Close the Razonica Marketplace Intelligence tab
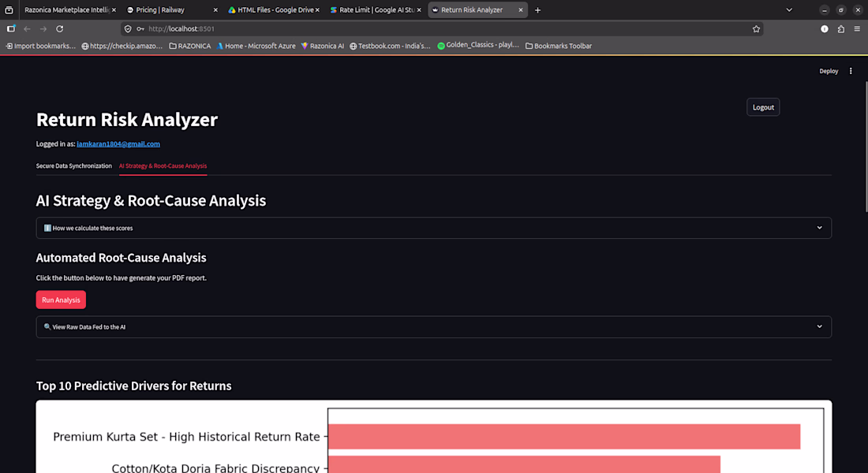 (x=114, y=10)
